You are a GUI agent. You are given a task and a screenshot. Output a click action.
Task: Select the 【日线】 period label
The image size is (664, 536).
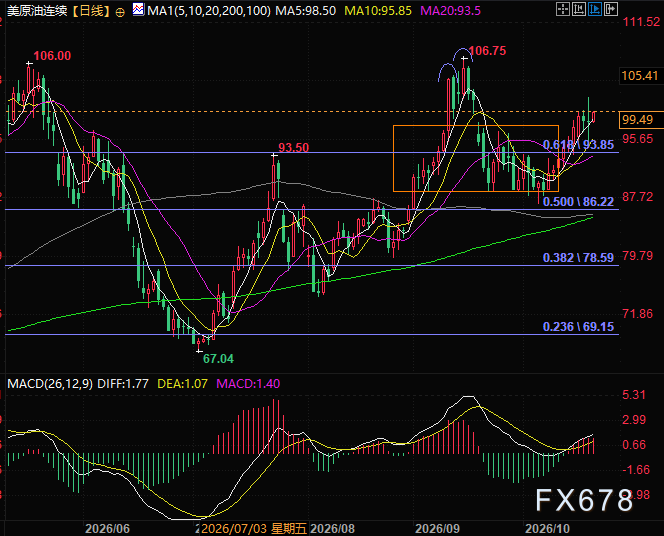tap(91, 11)
